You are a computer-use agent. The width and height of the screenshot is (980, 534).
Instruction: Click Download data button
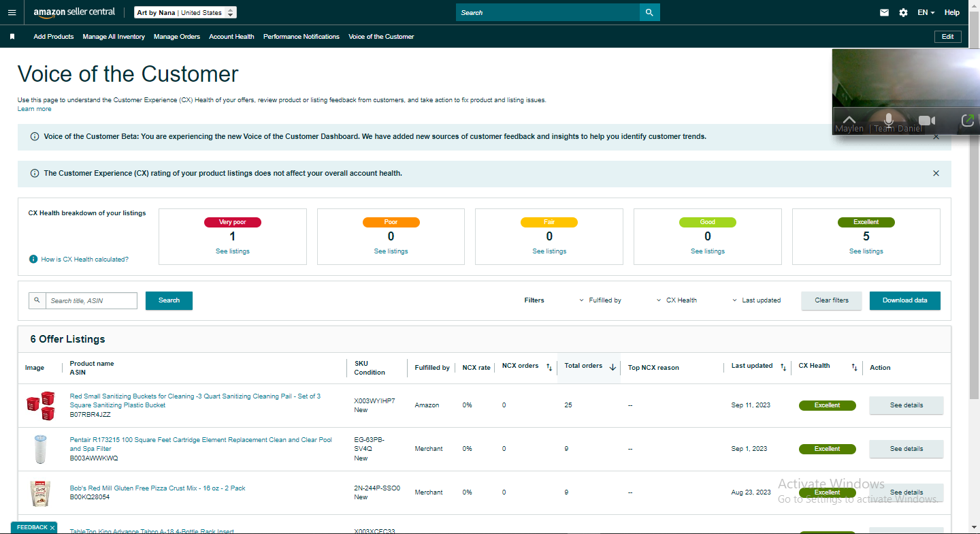(x=905, y=300)
